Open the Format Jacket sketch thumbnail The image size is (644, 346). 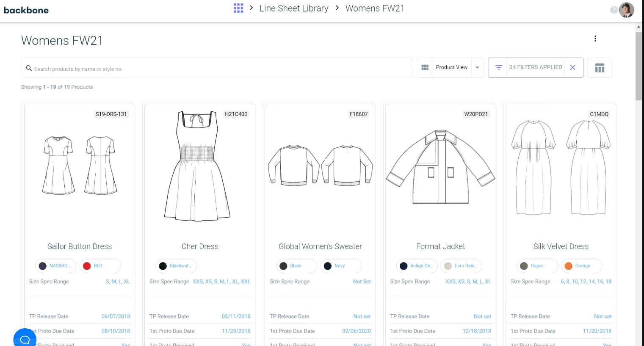[x=440, y=167]
